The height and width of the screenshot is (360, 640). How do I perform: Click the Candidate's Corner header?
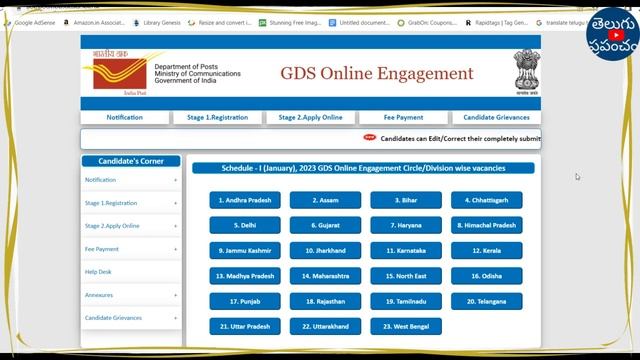[131, 161]
